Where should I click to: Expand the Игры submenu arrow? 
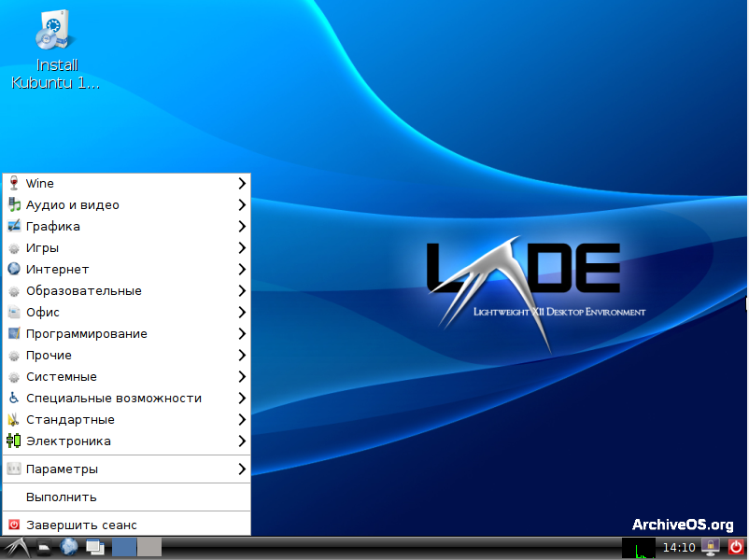coord(242,247)
